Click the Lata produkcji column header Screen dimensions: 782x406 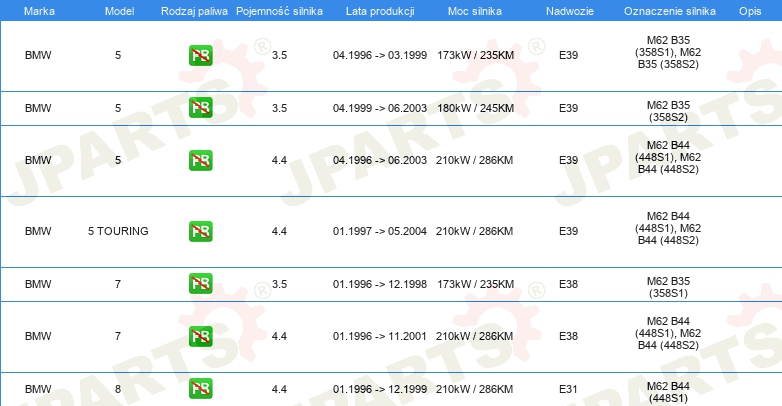click(380, 11)
